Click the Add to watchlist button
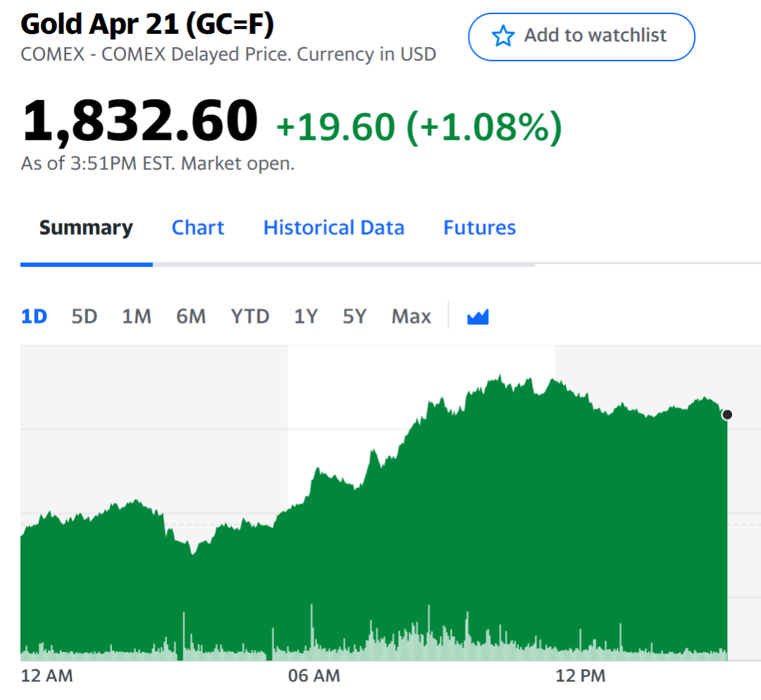 point(581,37)
